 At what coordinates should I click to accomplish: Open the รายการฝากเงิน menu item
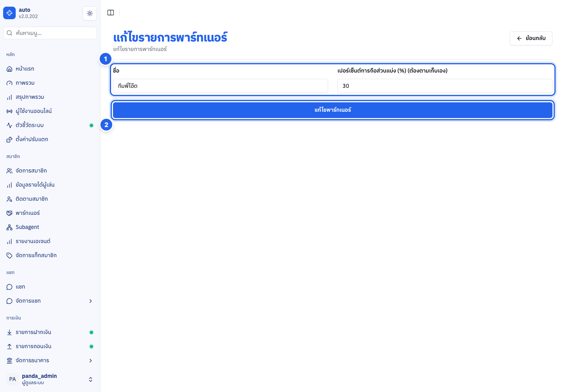50,332
